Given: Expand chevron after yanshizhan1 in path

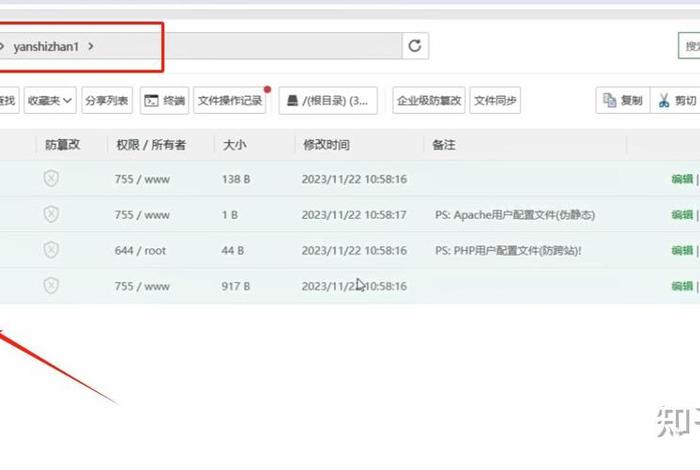Looking at the screenshot, I should pyautogui.click(x=91, y=46).
